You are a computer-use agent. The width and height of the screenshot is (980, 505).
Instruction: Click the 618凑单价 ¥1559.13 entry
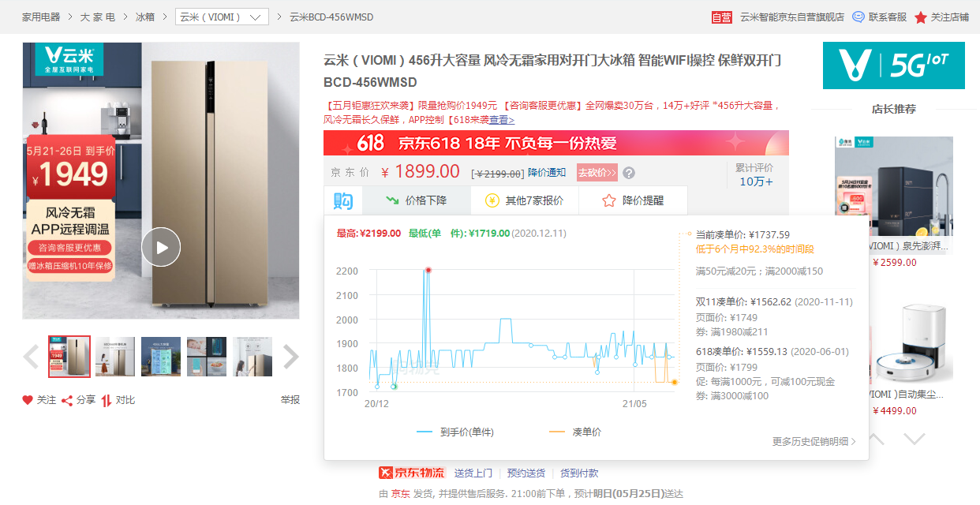click(772, 352)
